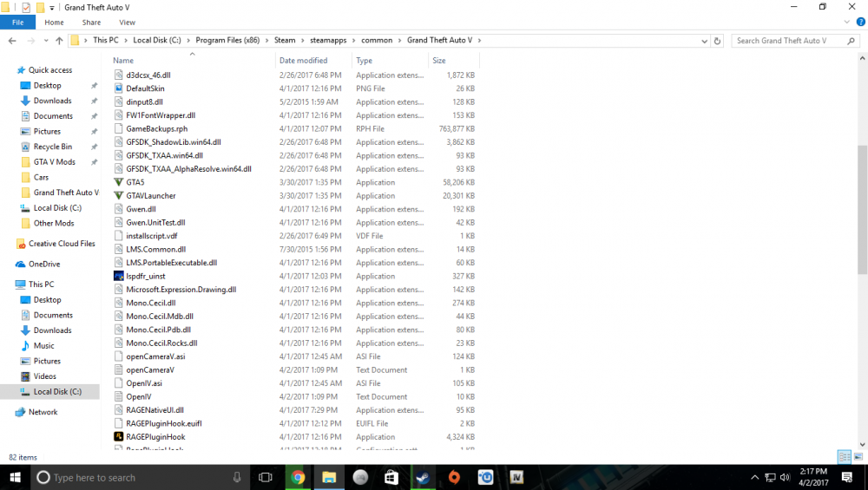Open the Windows Store taskbar icon

pyautogui.click(x=391, y=477)
